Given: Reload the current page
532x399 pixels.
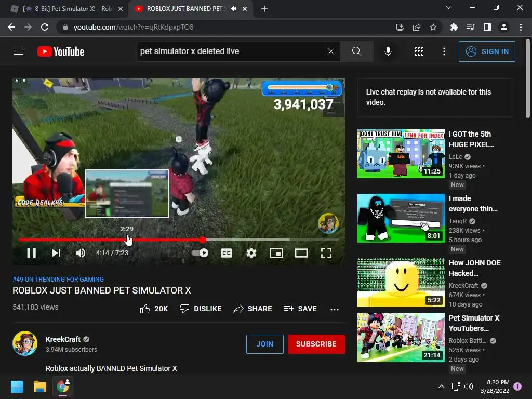Looking at the screenshot, I should 45,27.
